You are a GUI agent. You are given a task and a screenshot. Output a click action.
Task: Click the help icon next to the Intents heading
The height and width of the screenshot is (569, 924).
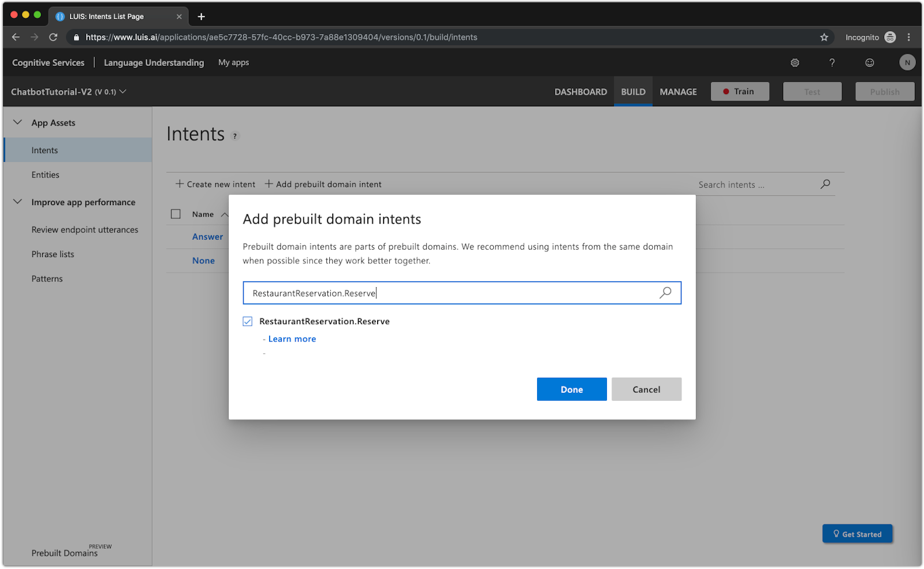[234, 136]
